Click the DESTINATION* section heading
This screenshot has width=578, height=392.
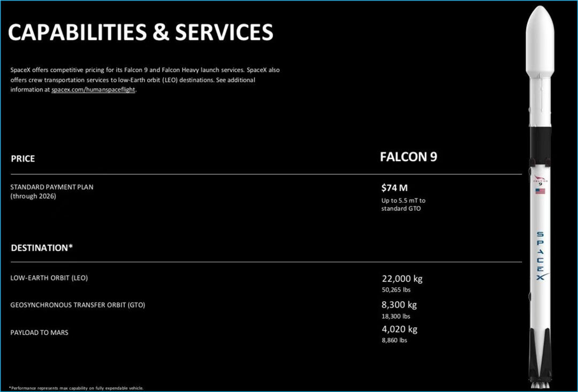(x=42, y=248)
